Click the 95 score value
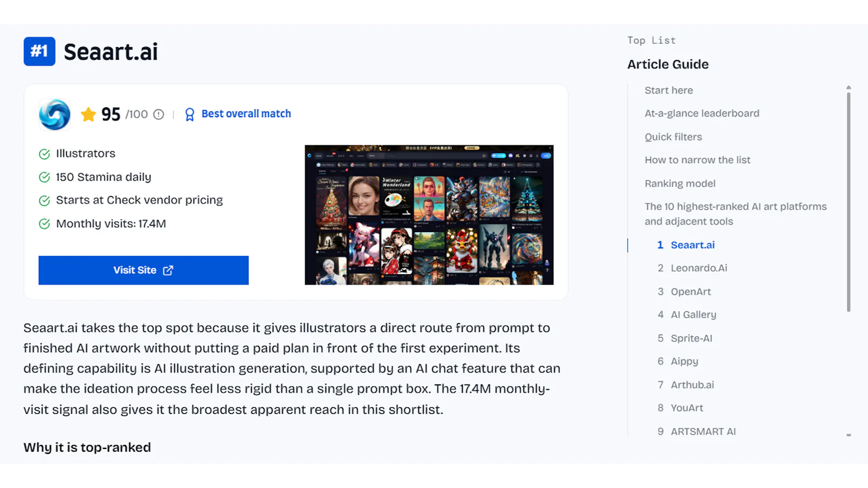Screen dimensions: 868x488 [111, 114]
